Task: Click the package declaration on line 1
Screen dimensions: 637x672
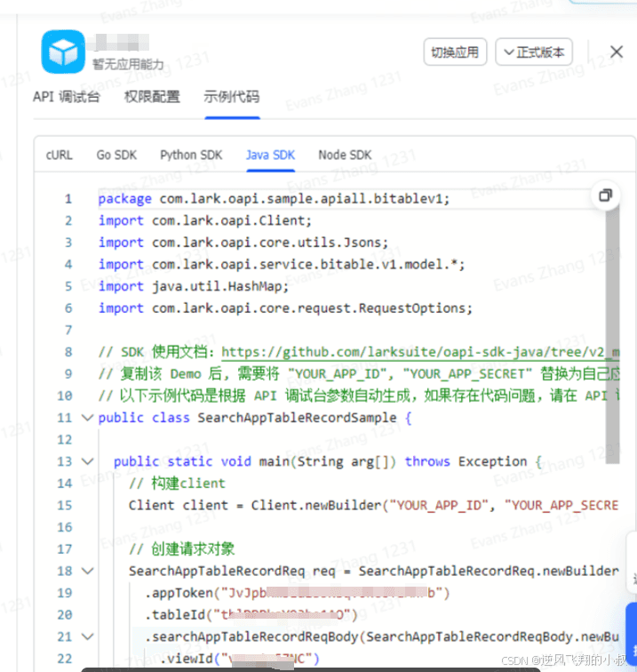Action: coord(274,199)
